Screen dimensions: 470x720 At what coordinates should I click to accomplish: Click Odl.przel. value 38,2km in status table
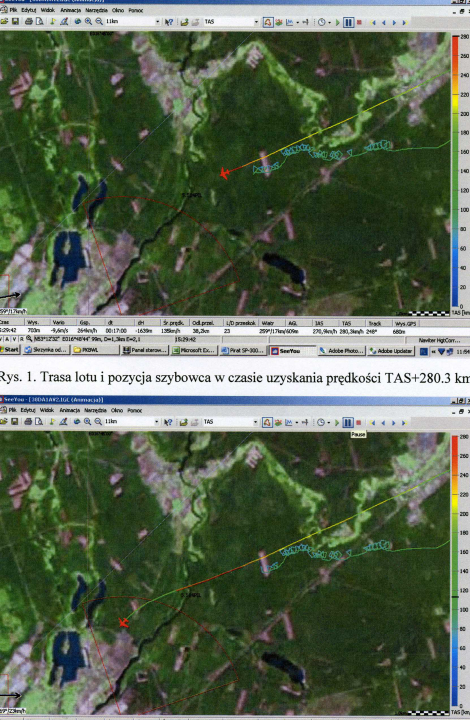[x=201, y=331]
